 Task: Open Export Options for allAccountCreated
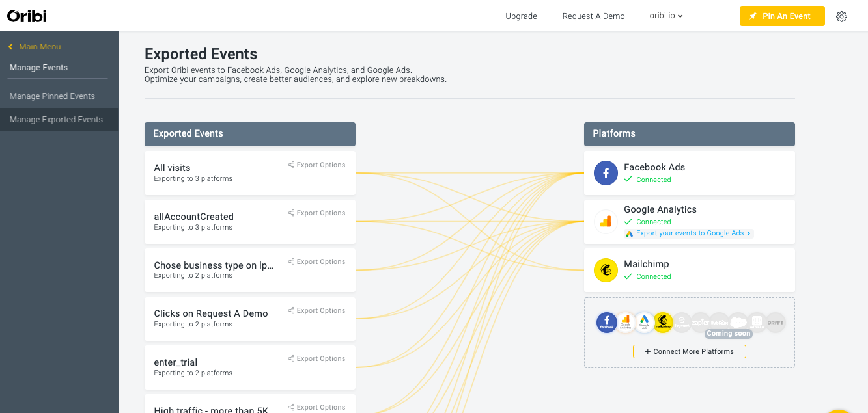(316, 213)
